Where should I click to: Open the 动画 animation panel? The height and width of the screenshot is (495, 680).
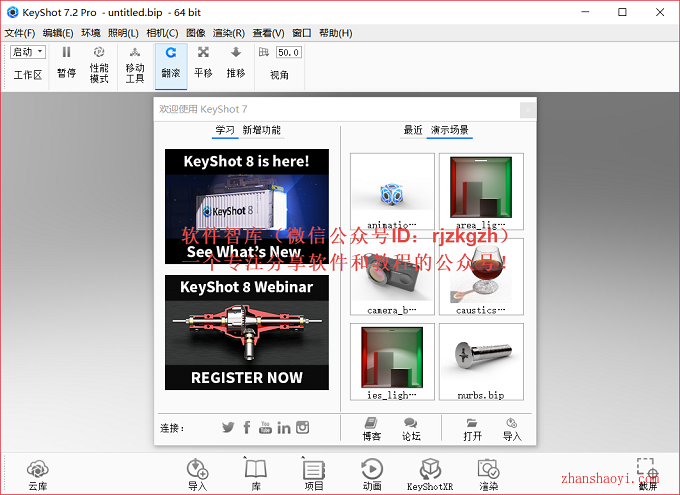click(x=372, y=475)
